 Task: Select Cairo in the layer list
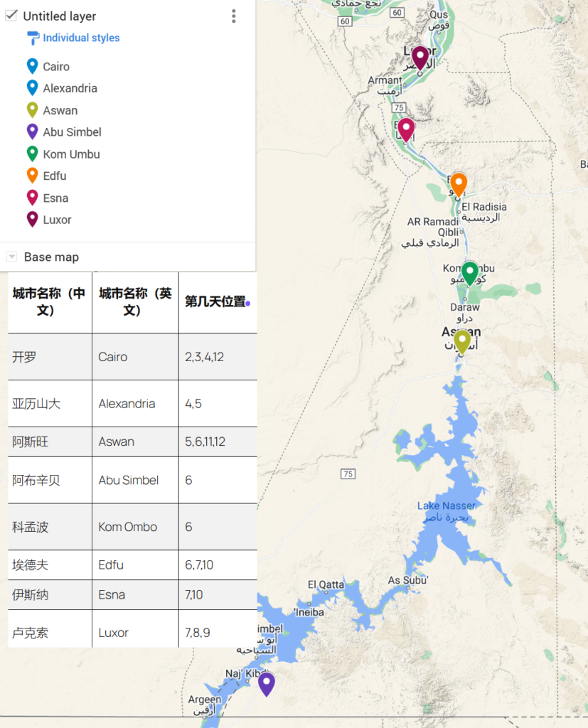(x=56, y=67)
